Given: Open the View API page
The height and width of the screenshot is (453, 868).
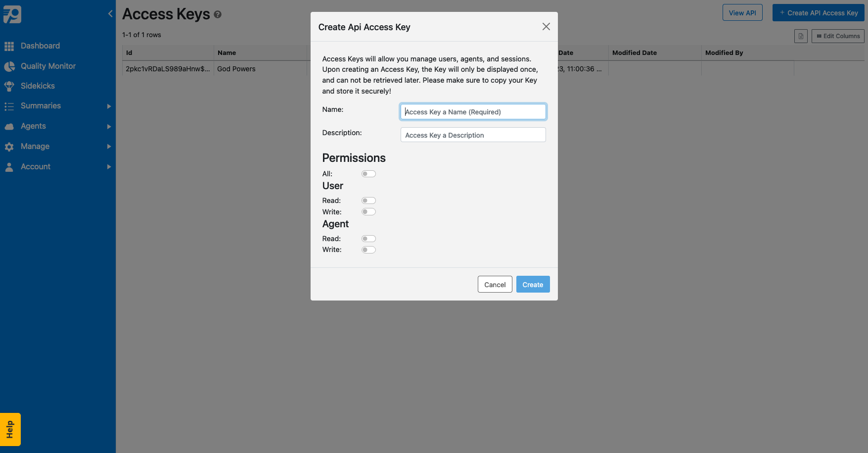Looking at the screenshot, I should pos(742,13).
